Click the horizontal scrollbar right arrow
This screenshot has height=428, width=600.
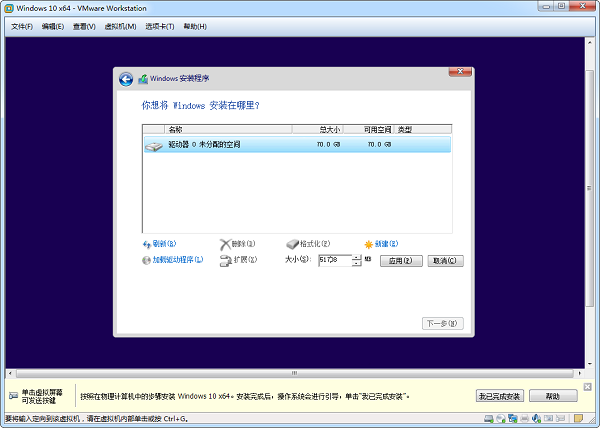(x=580, y=373)
